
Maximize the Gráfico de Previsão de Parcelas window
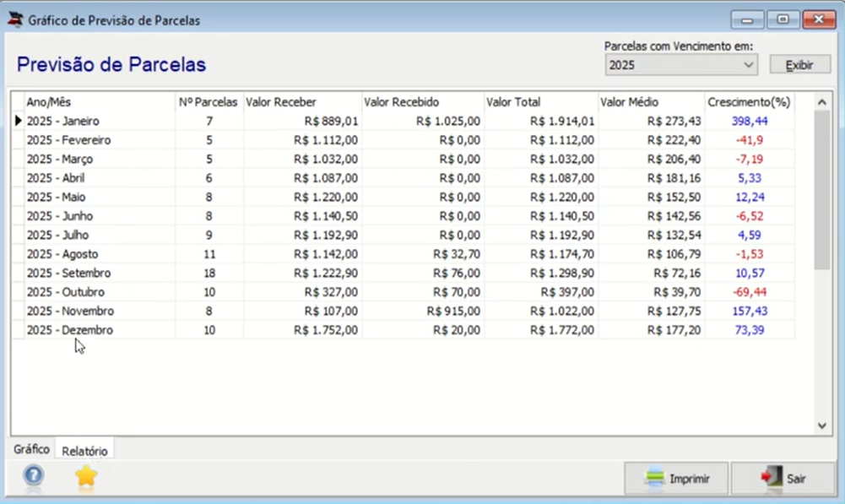point(783,20)
